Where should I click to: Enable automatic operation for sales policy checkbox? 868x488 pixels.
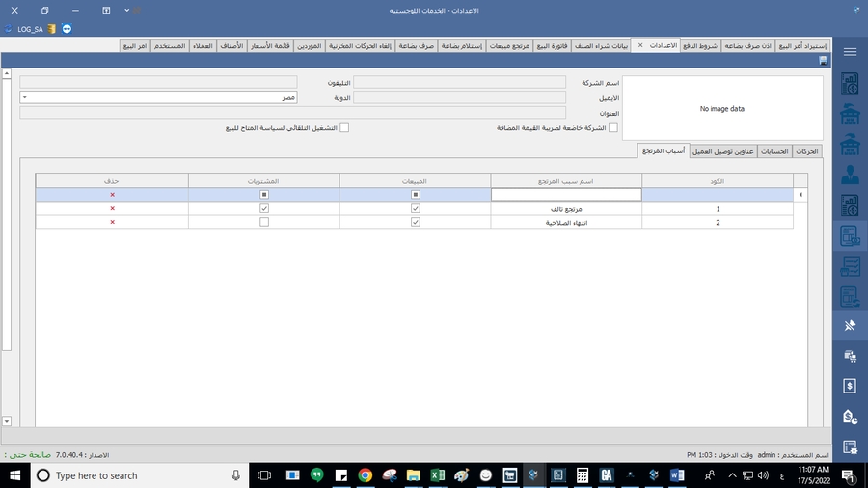(x=344, y=127)
